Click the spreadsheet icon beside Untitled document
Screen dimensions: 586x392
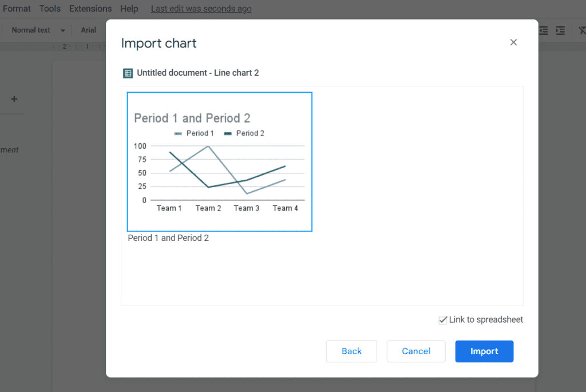pos(128,73)
